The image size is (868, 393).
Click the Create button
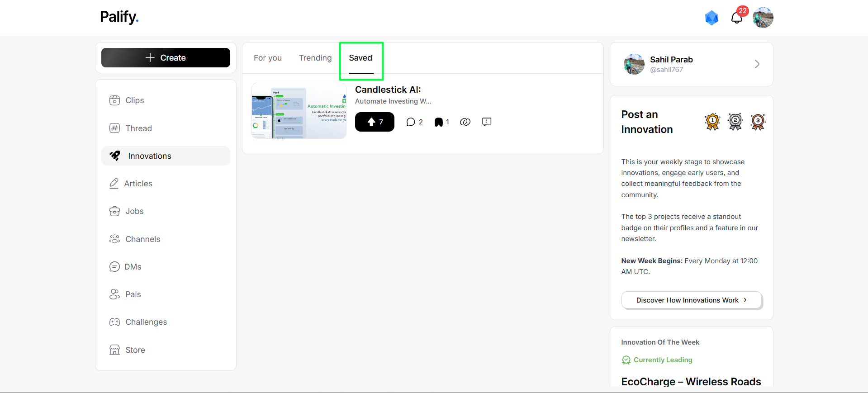click(166, 58)
